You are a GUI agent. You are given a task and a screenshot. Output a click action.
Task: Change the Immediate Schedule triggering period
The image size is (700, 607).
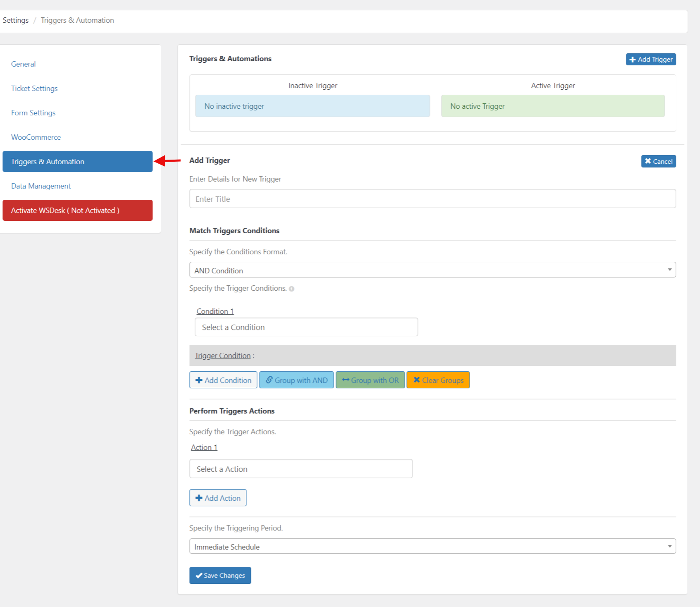click(x=432, y=546)
